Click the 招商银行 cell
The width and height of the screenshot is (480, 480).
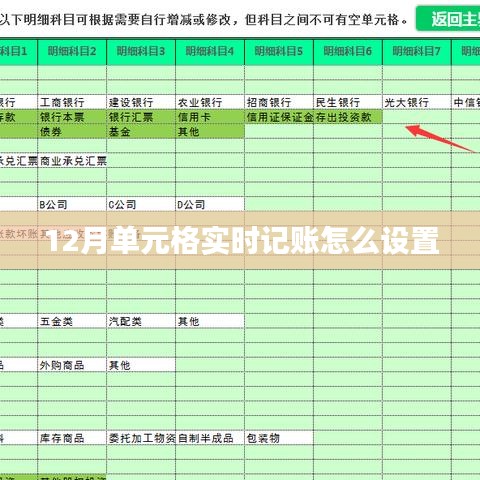(x=279, y=102)
